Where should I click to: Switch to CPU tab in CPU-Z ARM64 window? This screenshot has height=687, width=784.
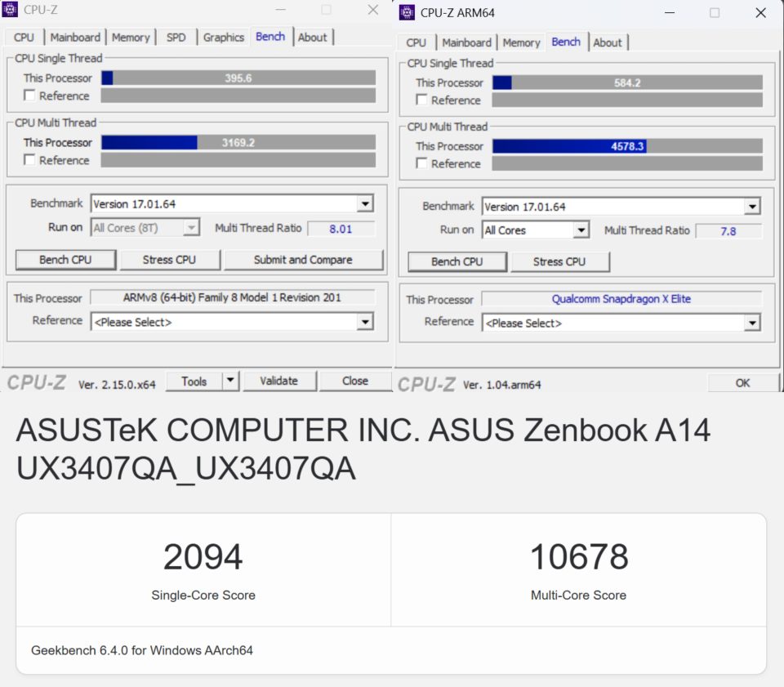coord(416,42)
